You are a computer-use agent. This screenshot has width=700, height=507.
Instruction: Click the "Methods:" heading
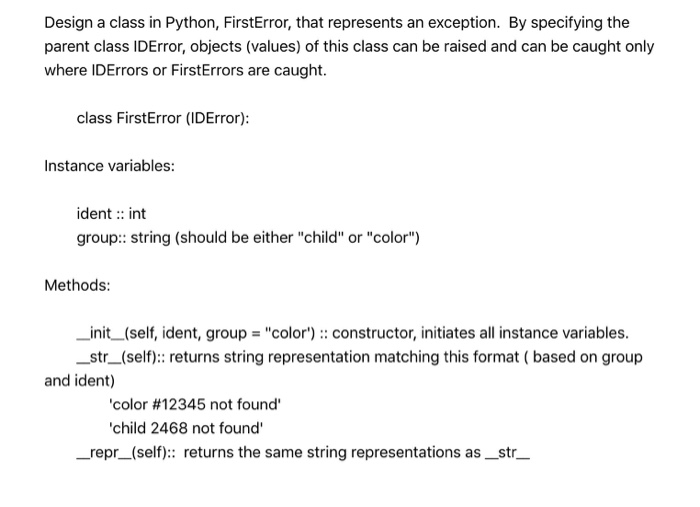click(77, 285)
